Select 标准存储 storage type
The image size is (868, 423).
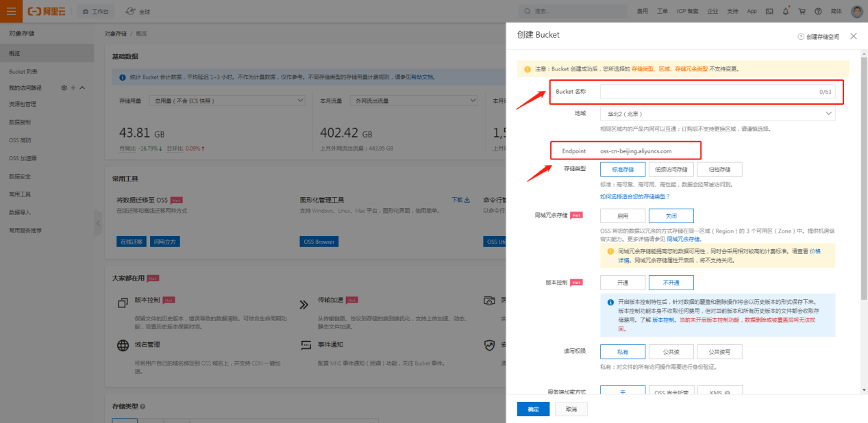click(622, 169)
